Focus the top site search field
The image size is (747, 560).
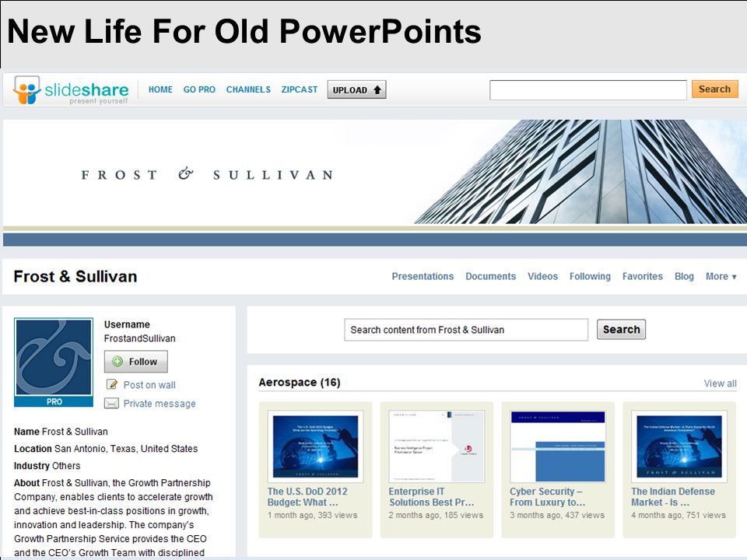588,90
